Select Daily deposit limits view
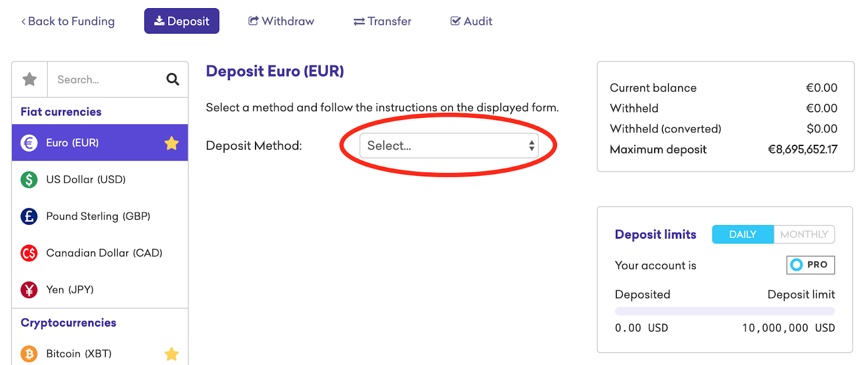The width and height of the screenshot is (868, 365). [x=743, y=234]
